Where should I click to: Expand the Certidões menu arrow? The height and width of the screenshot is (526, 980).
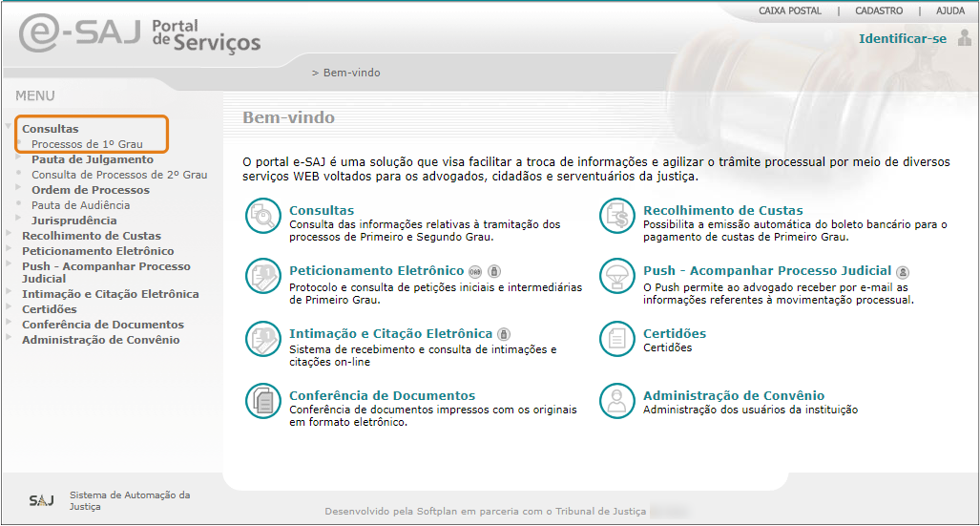point(9,306)
